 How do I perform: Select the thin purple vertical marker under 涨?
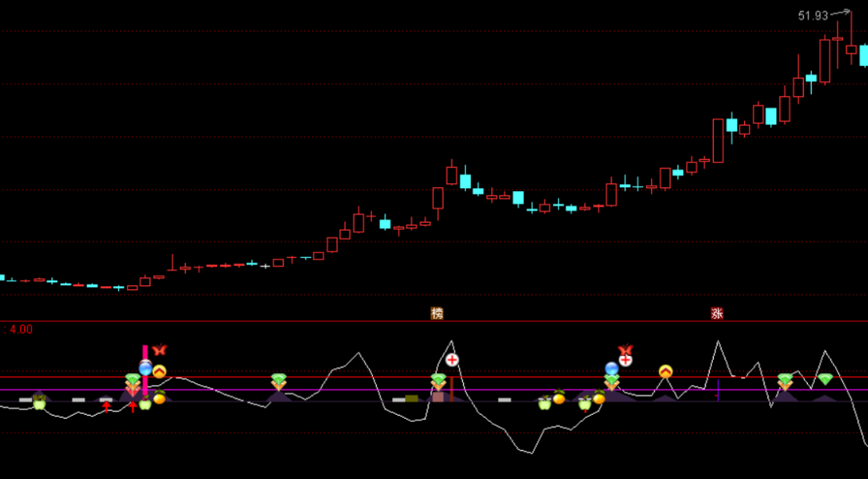pyautogui.click(x=718, y=391)
